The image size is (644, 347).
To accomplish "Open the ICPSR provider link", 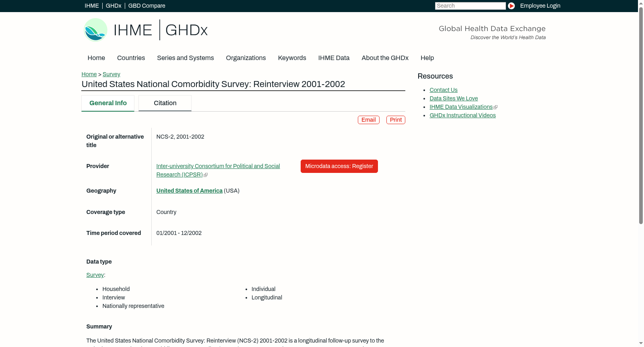I will tap(218, 170).
